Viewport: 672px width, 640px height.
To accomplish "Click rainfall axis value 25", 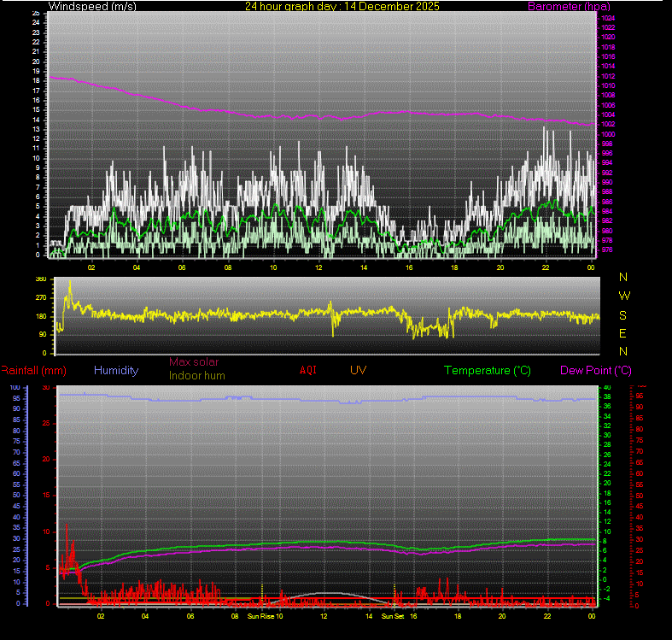I will (x=46, y=423).
